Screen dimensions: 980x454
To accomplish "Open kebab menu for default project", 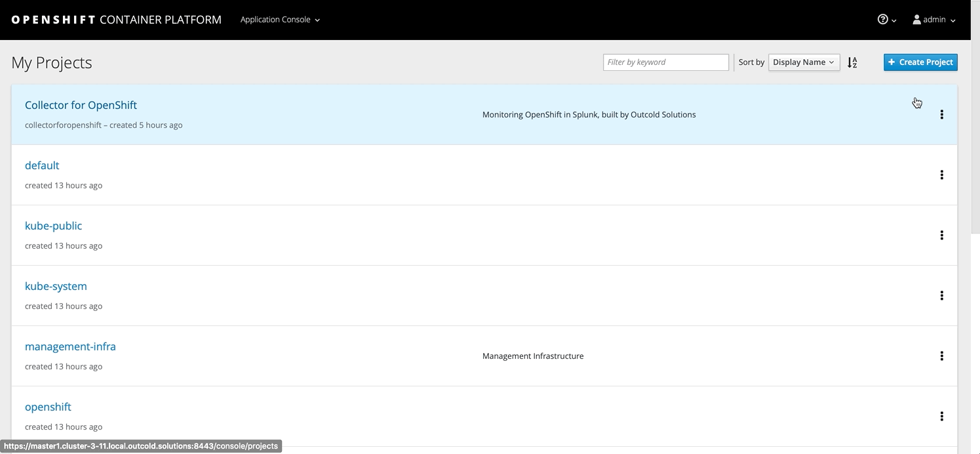I will [x=941, y=175].
